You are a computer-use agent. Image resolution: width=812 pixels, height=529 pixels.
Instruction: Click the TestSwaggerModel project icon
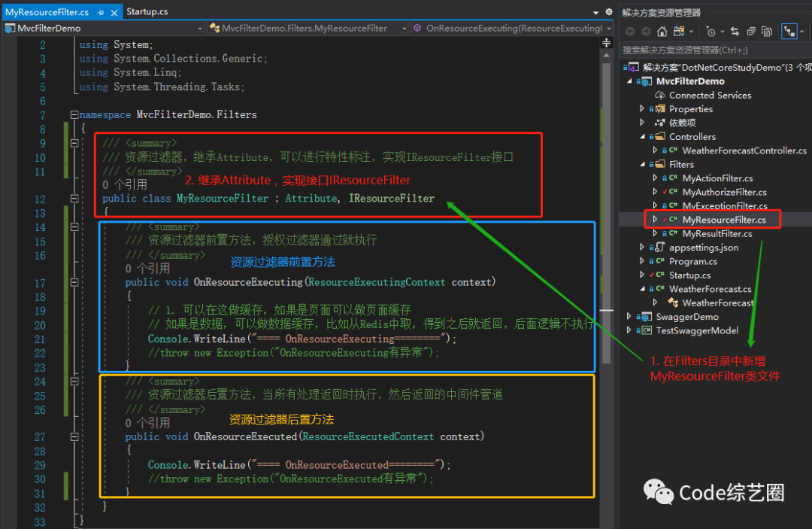[647, 330]
